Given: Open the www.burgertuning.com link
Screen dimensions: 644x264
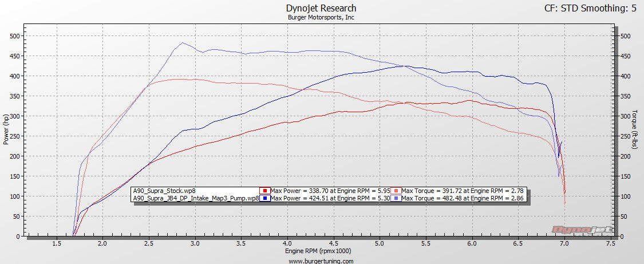Looking at the screenshot, I should [x=321, y=261].
